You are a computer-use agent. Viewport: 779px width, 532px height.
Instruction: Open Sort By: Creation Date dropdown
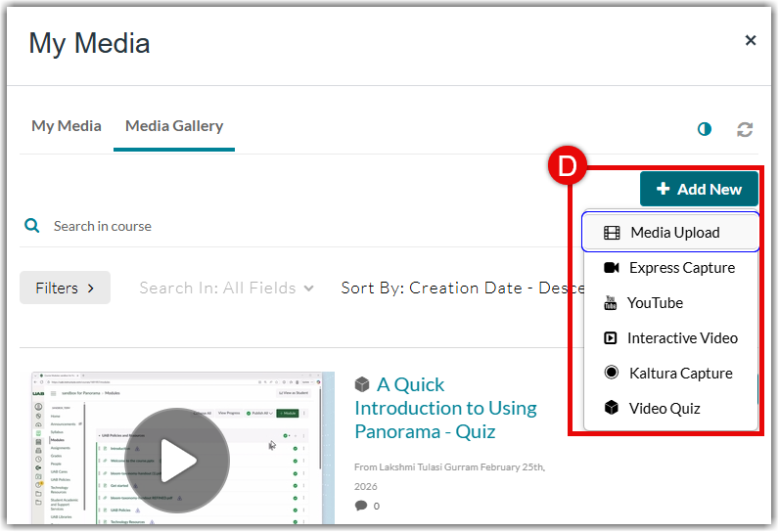(462, 288)
